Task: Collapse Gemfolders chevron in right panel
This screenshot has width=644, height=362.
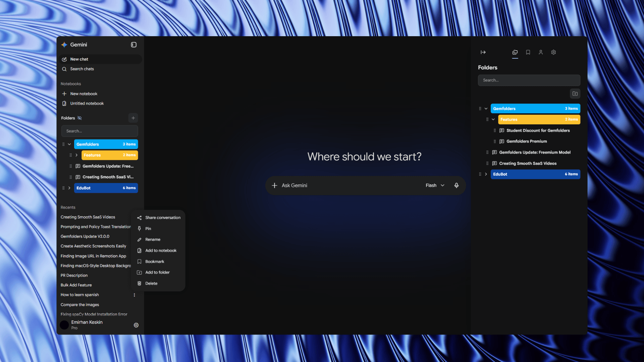Action: [x=486, y=109]
